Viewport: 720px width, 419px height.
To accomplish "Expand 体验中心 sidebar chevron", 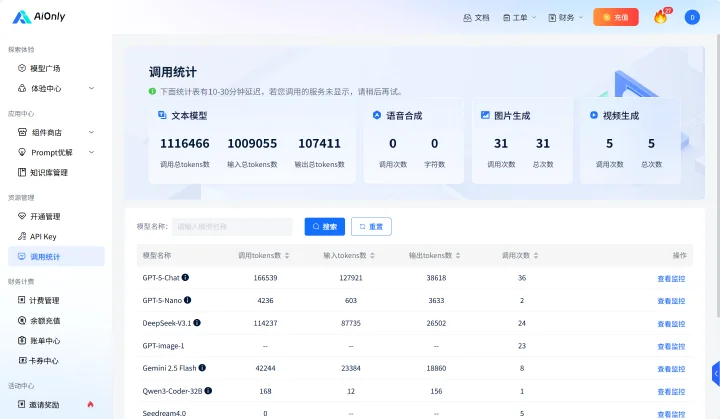I will point(91,88).
